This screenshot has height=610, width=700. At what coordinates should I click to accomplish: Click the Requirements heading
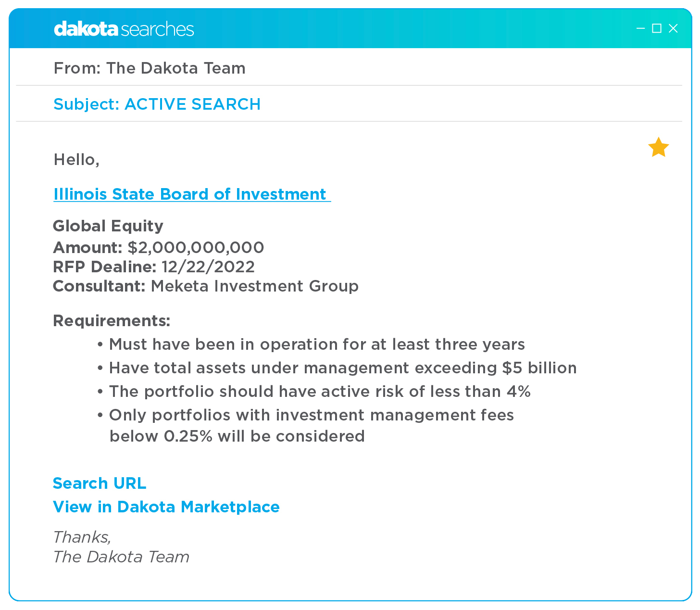click(112, 320)
